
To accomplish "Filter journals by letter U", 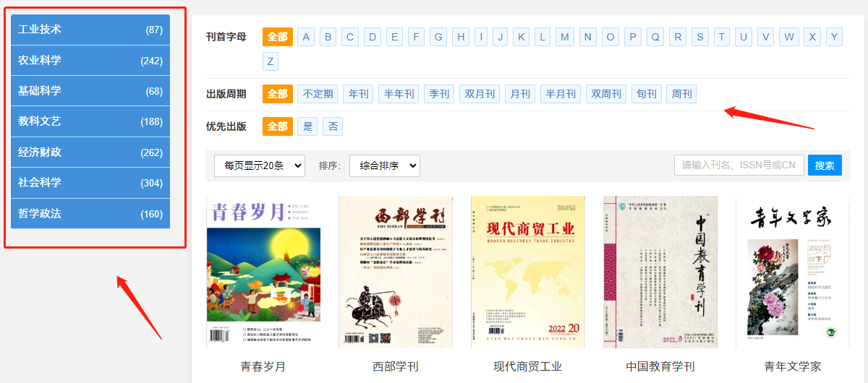I will (744, 37).
